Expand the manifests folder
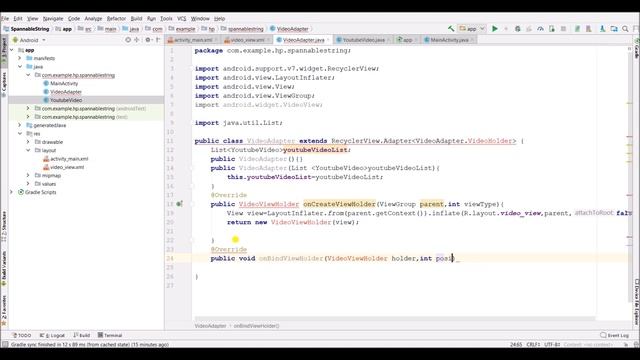The image size is (640, 360). pos(20,58)
